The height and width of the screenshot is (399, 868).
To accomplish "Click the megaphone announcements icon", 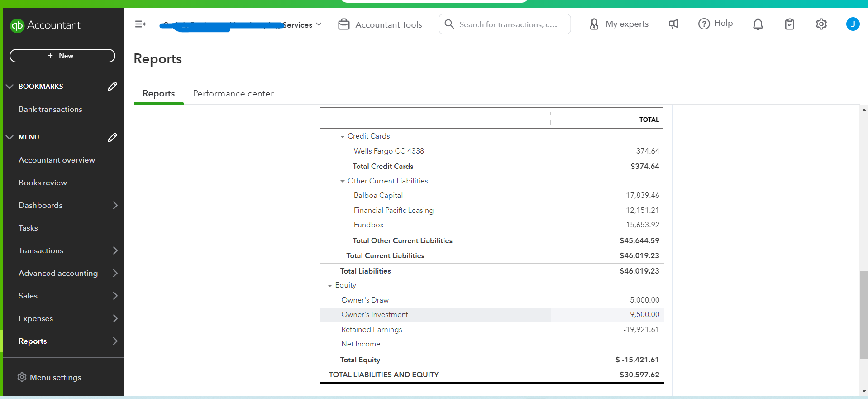I will coord(673,24).
